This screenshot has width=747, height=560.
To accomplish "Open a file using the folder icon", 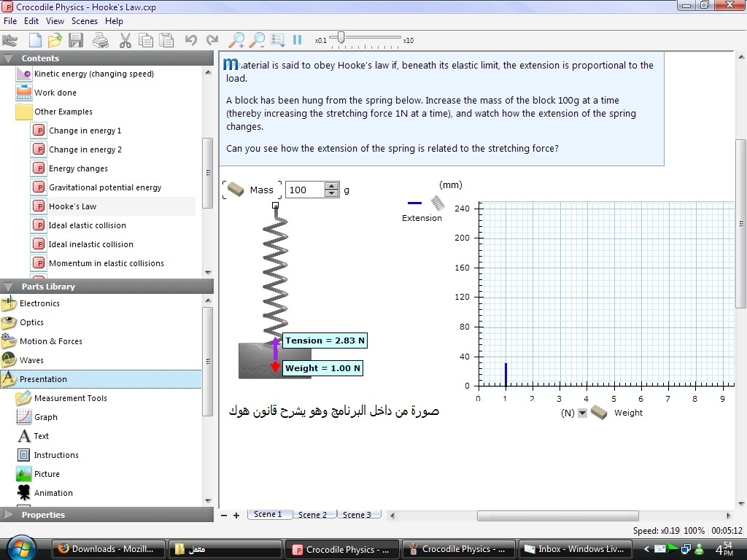I will click(x=55, y=41).
